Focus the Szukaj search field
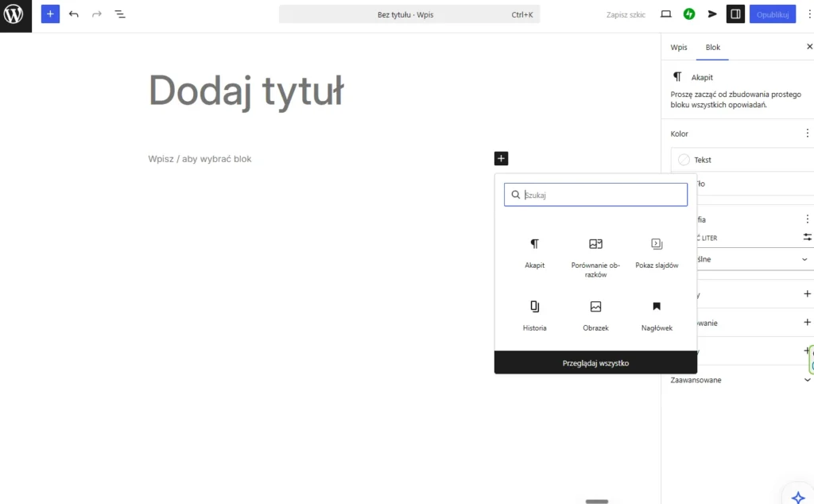Screen dimensions: 814x504 click(595, 195)
